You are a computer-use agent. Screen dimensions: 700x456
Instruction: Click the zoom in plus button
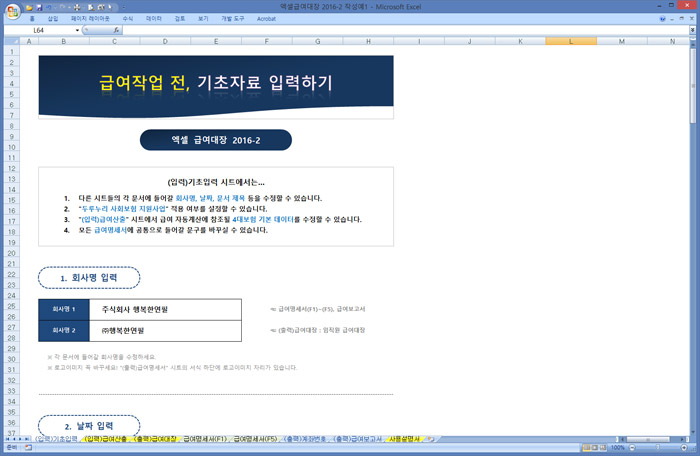pos(684,448)
